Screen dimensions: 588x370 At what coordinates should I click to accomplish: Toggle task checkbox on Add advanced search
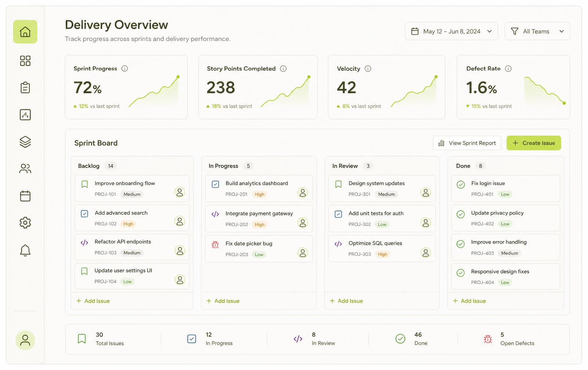click(84, 214)
